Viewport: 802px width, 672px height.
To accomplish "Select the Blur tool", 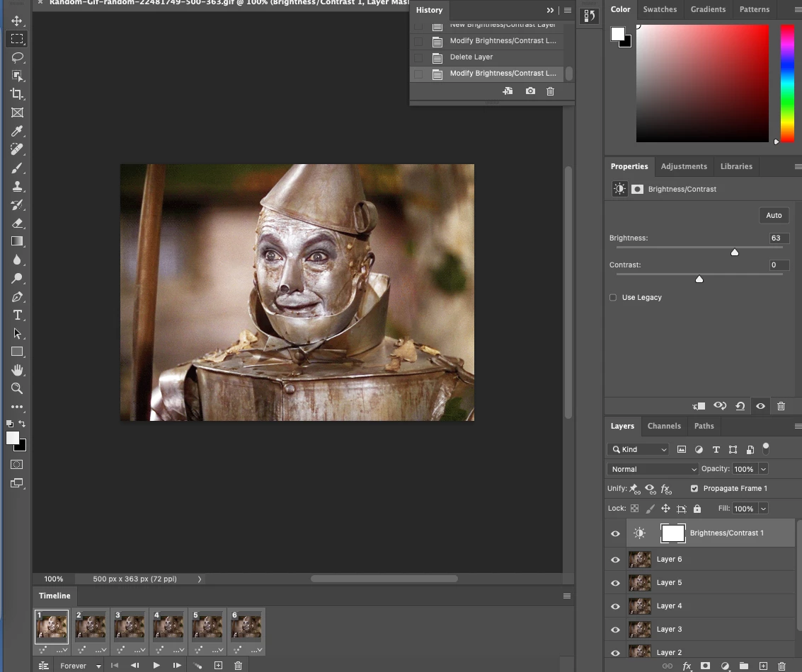I will click(x=17, y=260).
